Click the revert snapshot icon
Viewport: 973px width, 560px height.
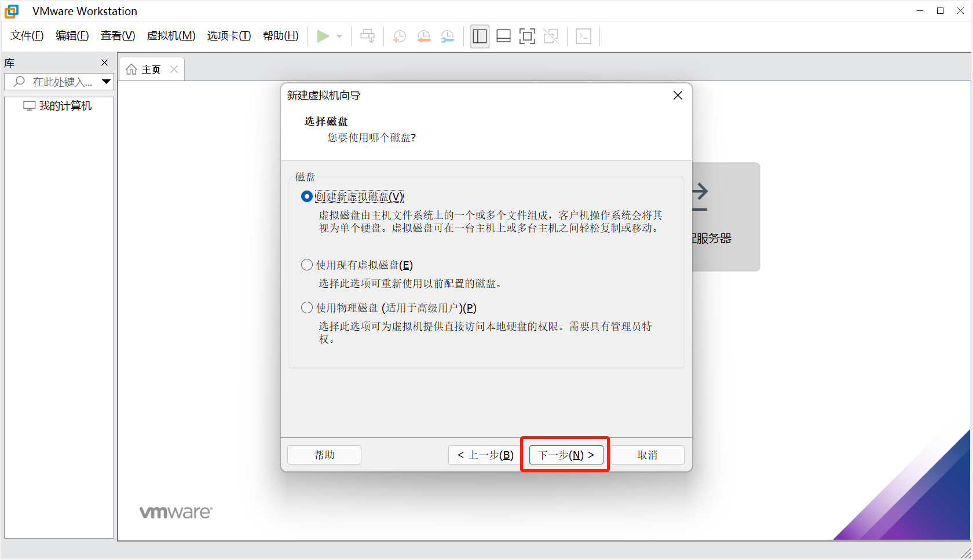point(423,36)
